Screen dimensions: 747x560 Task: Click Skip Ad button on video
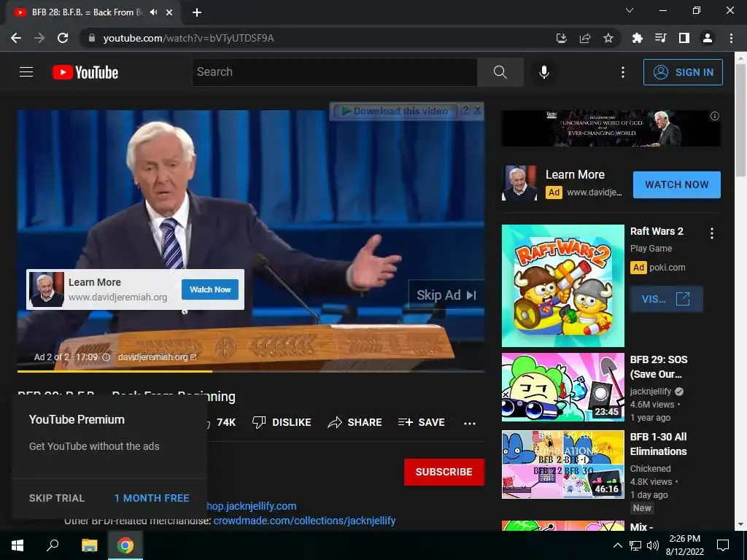446,295
